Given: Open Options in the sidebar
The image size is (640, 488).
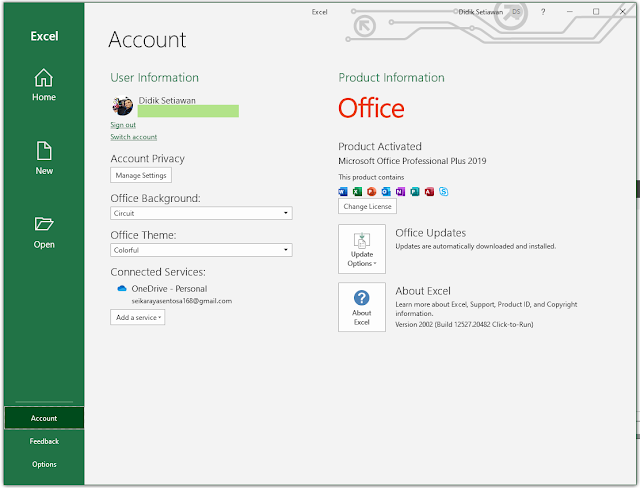Looking at the screenshot, I should (44, 464).
